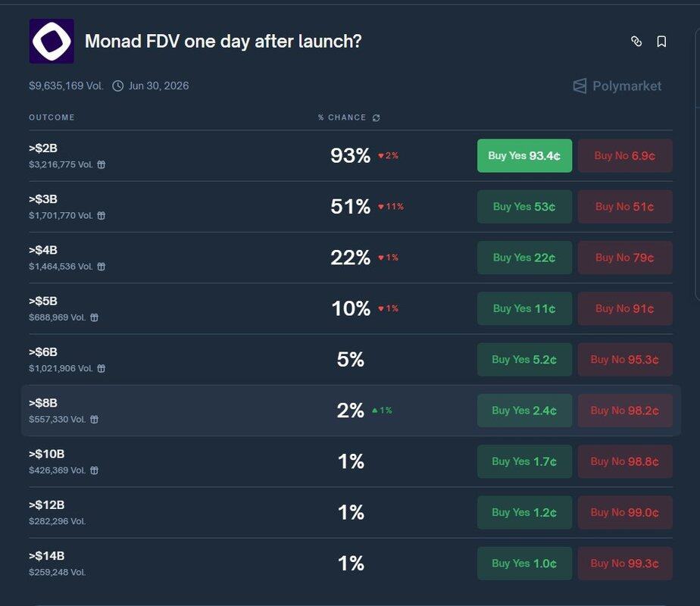This screenshot has height=606, width=700.
Task: Click the refresh icon beside % Chance
Action: [x=377, y=118]
